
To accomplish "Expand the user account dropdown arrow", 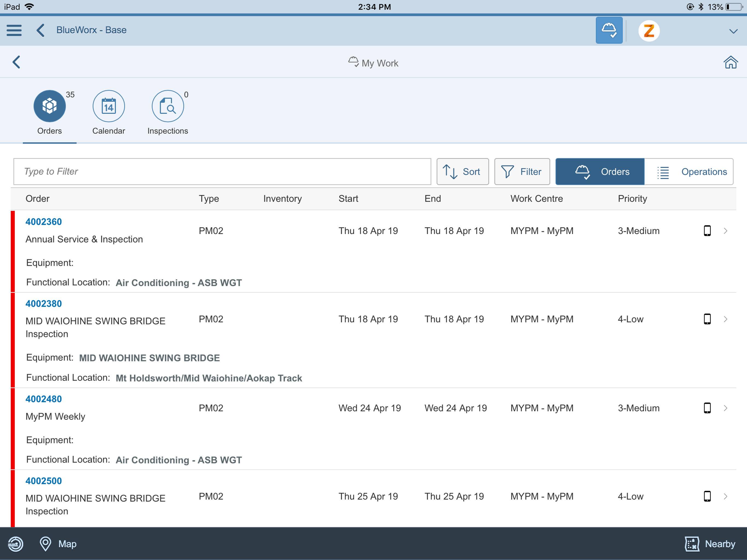I will [733, 31].
